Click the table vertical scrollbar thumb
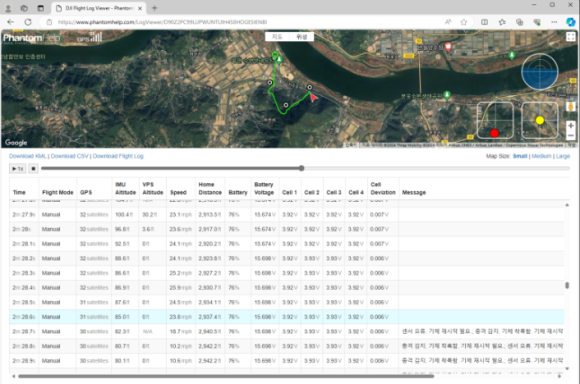Image resolution: width=580 pixels, height=384 pixels. [x=567, y=285]
